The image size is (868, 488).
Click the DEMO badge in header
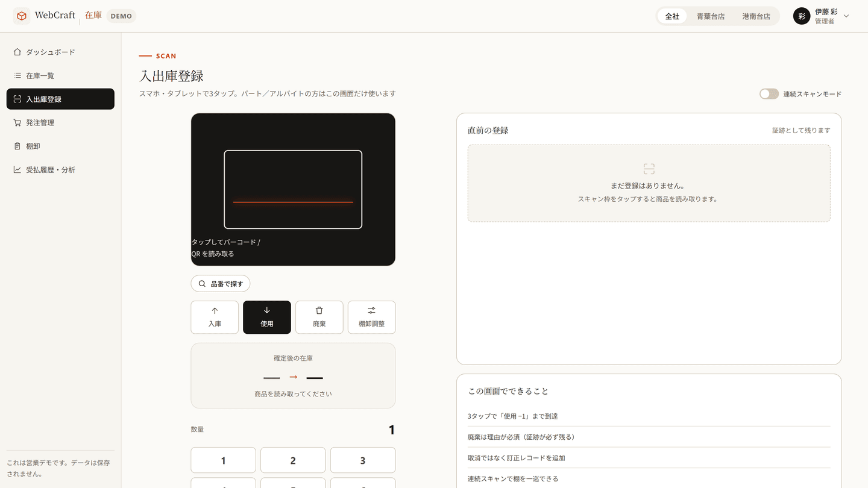(121, 16)
